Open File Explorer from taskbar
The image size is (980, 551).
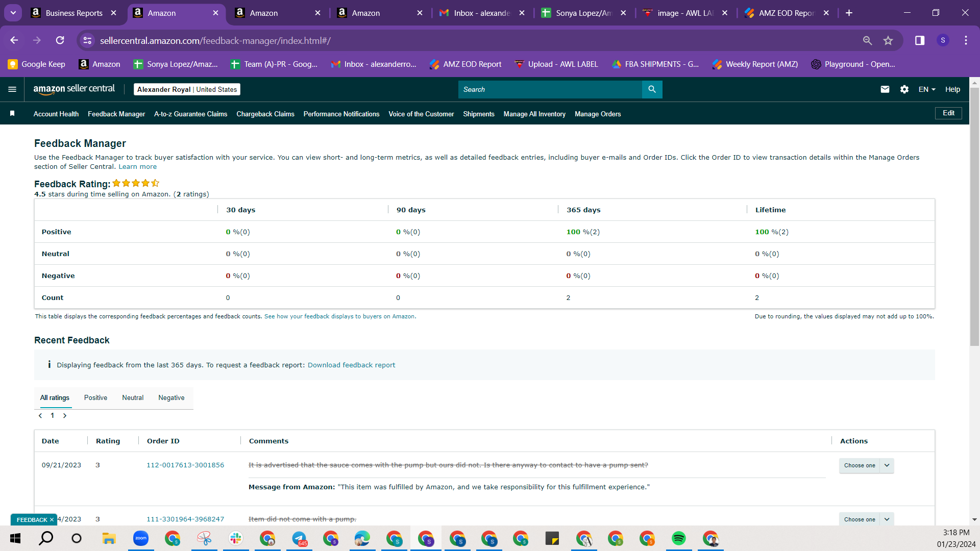(109, 538)
